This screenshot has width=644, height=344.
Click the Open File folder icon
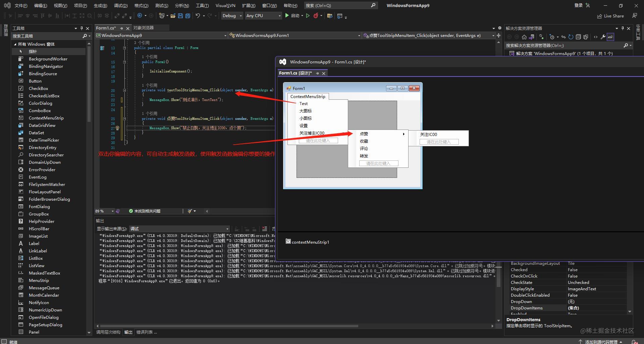click(x=173, y=16)
